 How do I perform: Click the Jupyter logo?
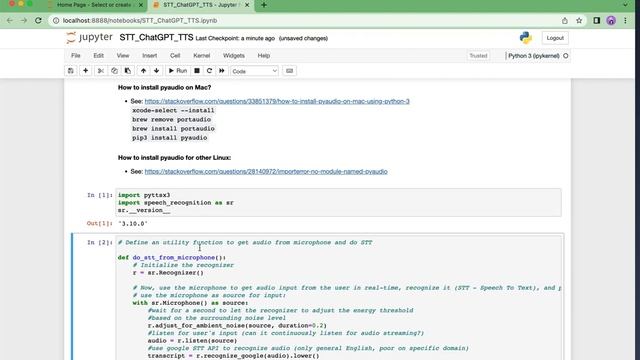coord(89,38)
